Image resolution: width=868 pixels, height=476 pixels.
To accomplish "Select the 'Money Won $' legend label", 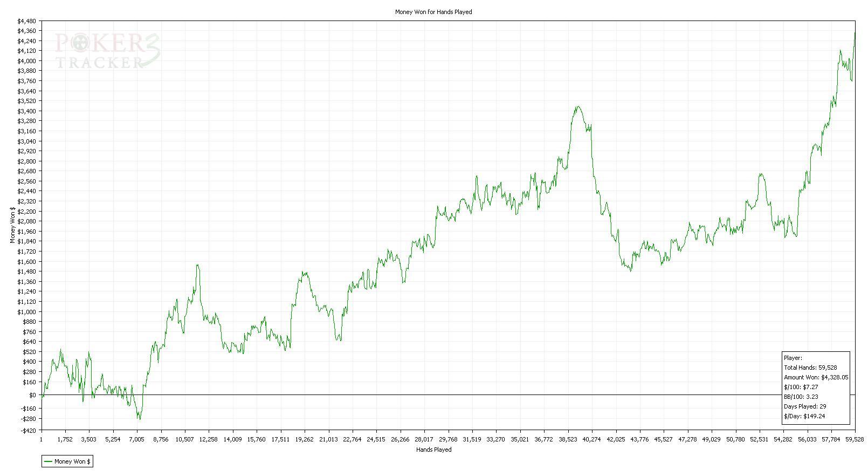I will 72,461.
